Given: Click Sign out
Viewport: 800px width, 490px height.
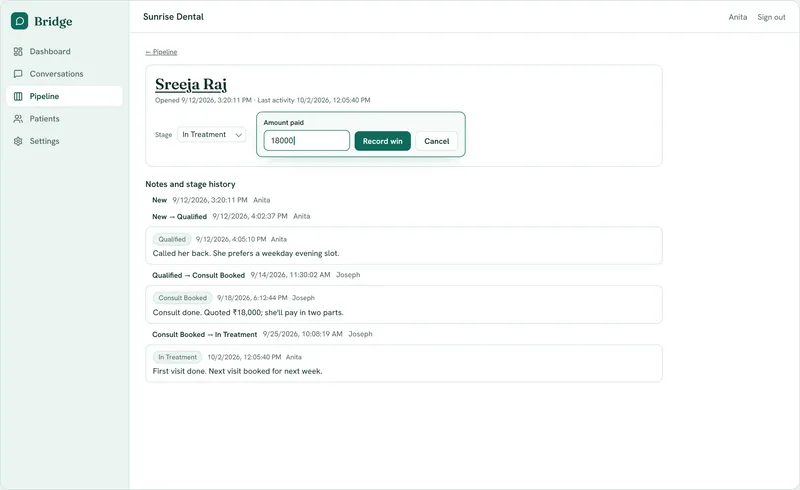Looking at the screenshot, I should (771, 17).
